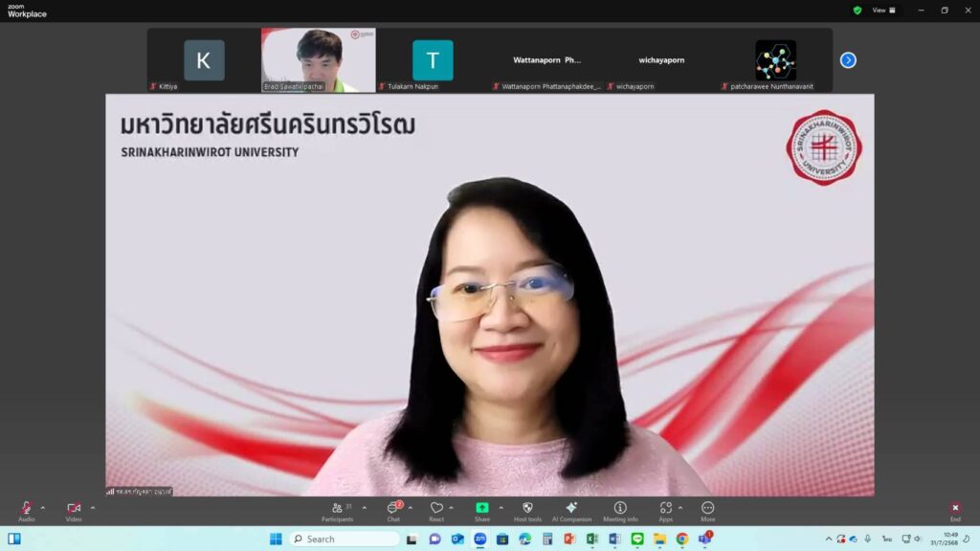This screenshot has height=551, width=980.
Task: Click the taskbar Search box
Action: (345, 540)
